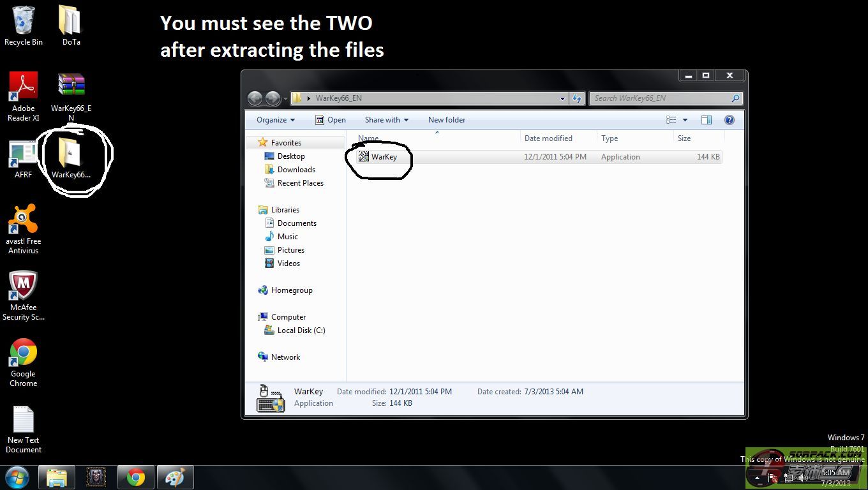Viewport: 868px width, 490px height.
Task: Click the Explorer Back navigation arrow
Action: pyautogui.click(x=255, y=98)
